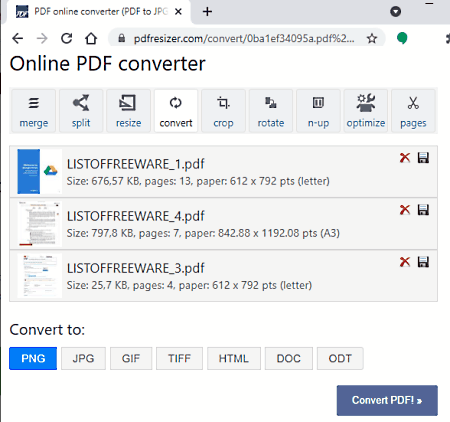This screenshot has width=450, height=422.
Task: Reload the current page
Action: tap(67, 39)
